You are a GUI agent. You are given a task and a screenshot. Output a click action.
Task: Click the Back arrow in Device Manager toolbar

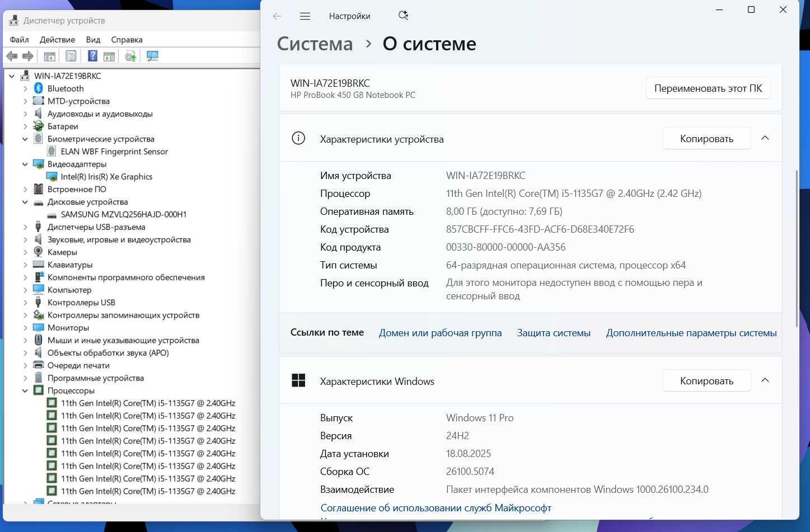(x=12, y=56)
